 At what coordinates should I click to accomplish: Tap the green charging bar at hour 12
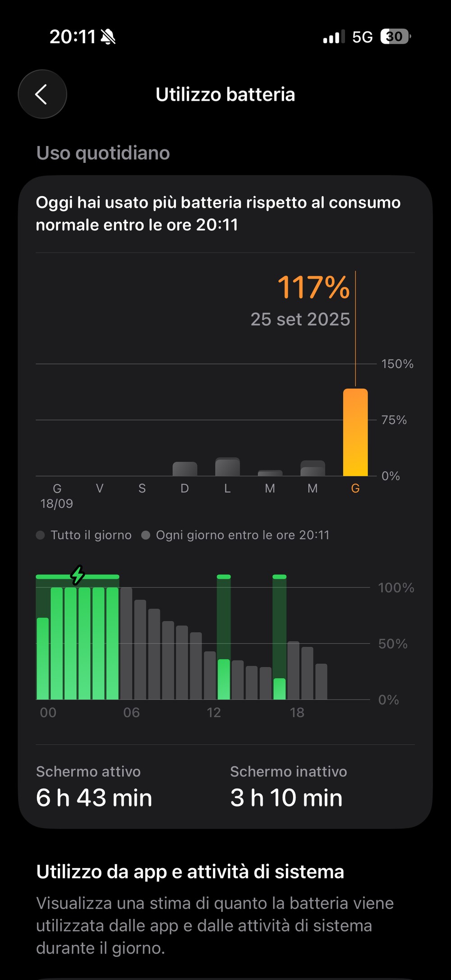point(224,678)
